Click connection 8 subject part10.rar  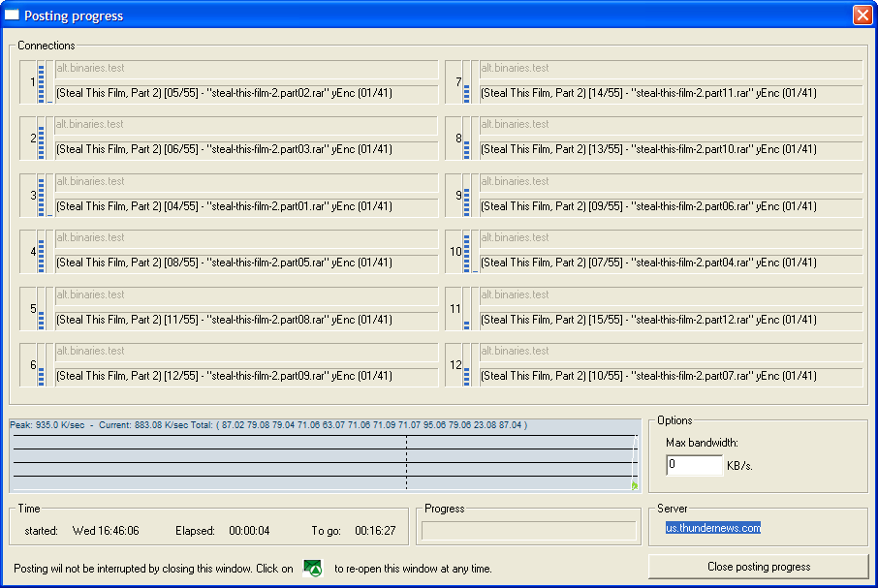671,150
